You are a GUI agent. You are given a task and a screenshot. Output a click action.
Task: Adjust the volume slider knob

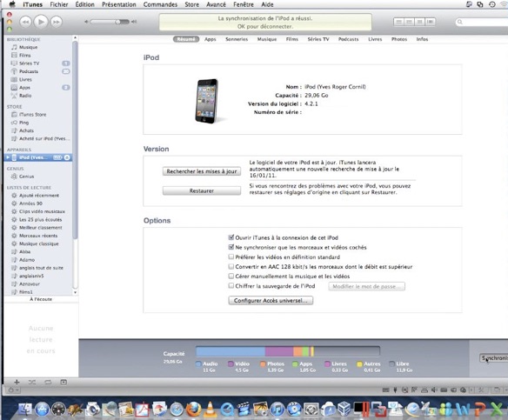click(x=118, y=22)
